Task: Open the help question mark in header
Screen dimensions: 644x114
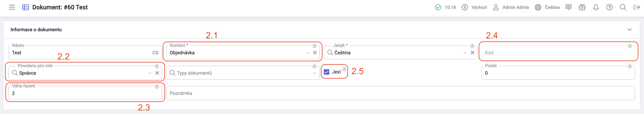Action: tap(609, 7)
